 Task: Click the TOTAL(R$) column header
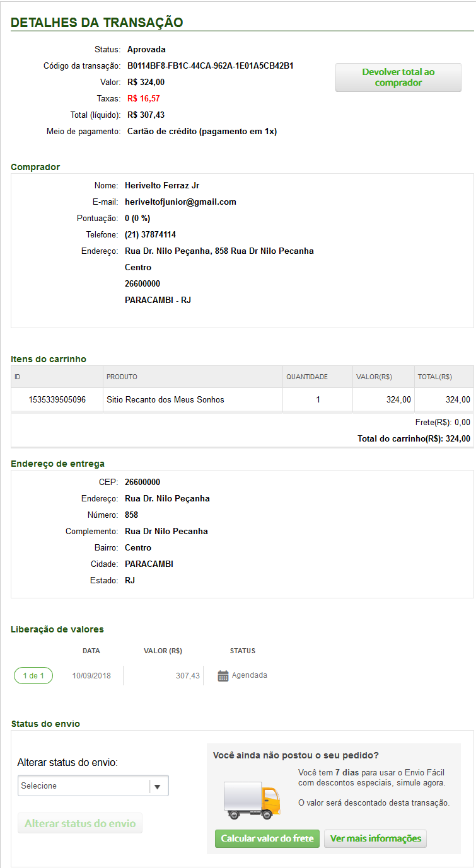pos(434,377)
